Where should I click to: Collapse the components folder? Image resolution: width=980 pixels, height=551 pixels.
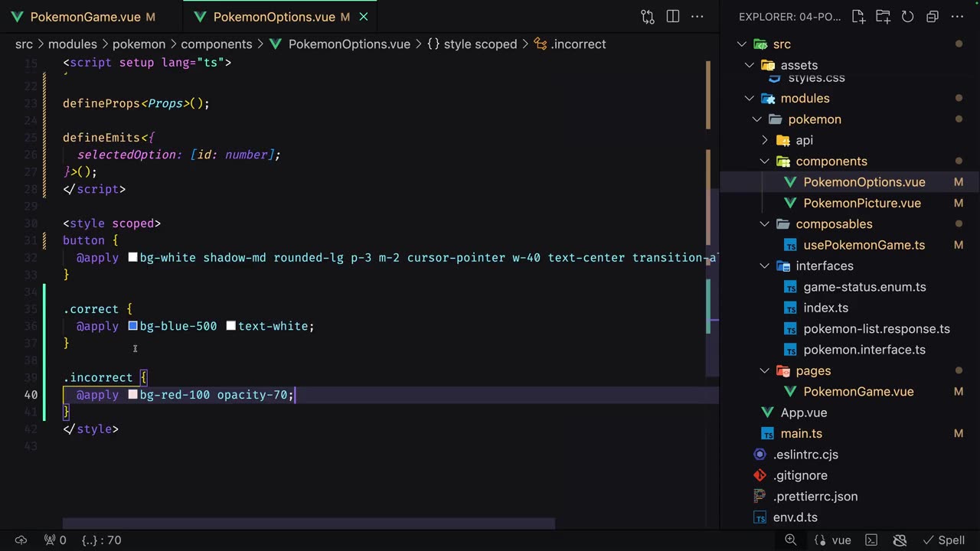click(764, 161)
